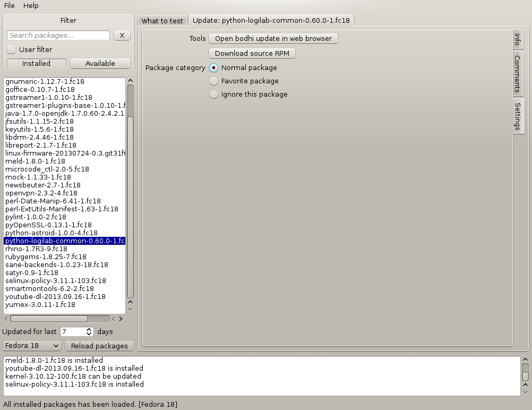
Task: Open the Settings side tab
Action: click(518, 116)
